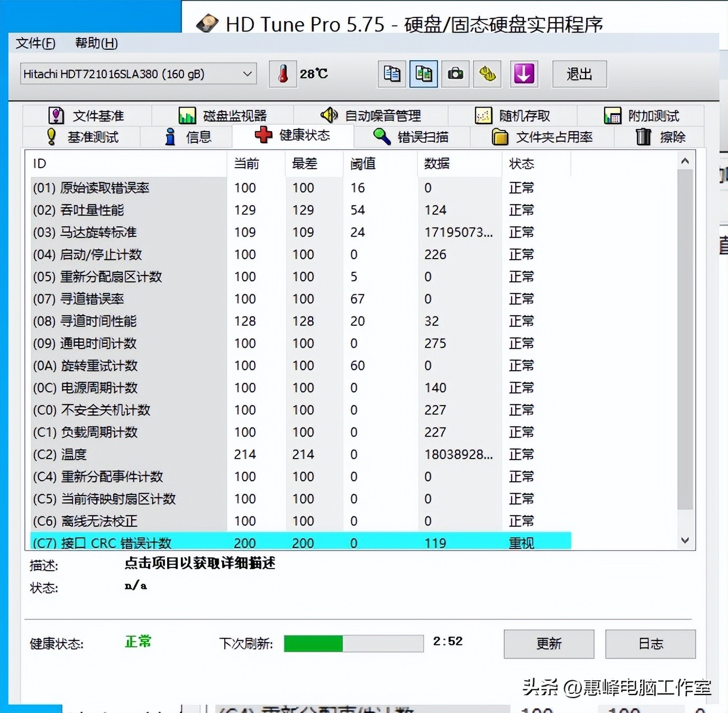Click the thermometer temperature icon
The height and width of the screenshot is (713, 728).
point(283,74)
